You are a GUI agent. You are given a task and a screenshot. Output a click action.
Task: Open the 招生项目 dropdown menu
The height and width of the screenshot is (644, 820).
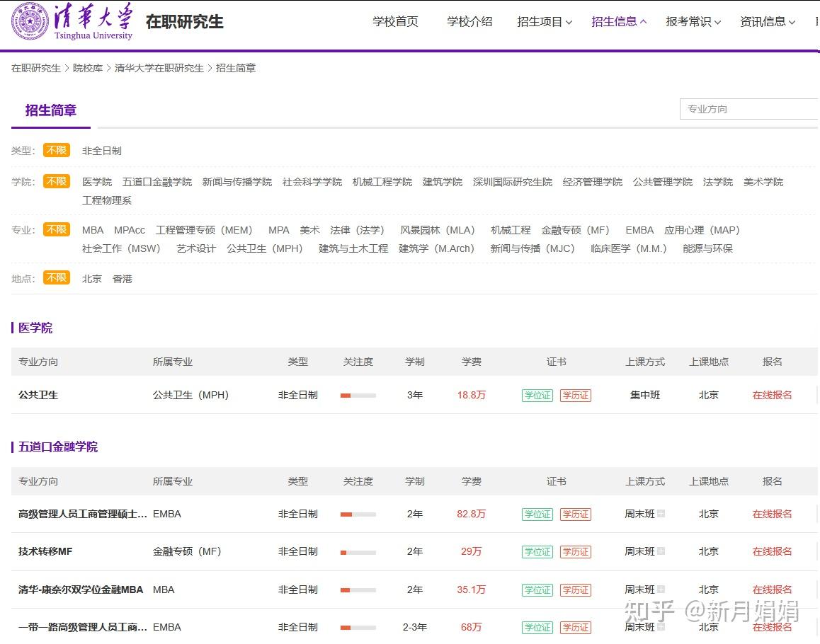tap(545, 21)
